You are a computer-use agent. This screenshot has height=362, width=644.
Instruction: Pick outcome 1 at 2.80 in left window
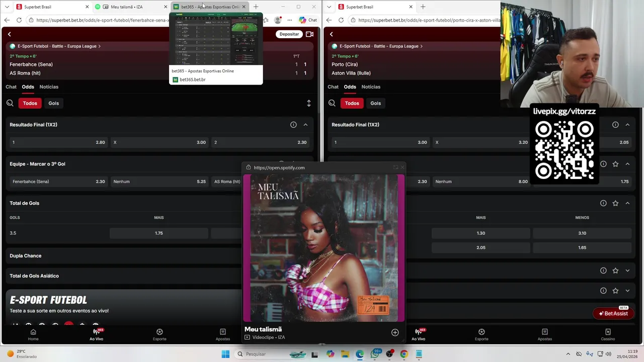[58, 142]
